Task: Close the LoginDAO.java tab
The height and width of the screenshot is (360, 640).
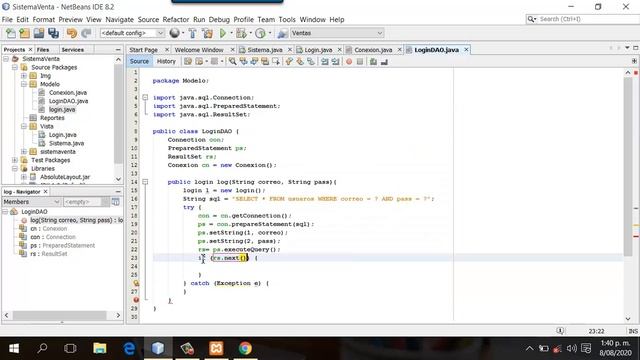Action: tap(466, 49)
